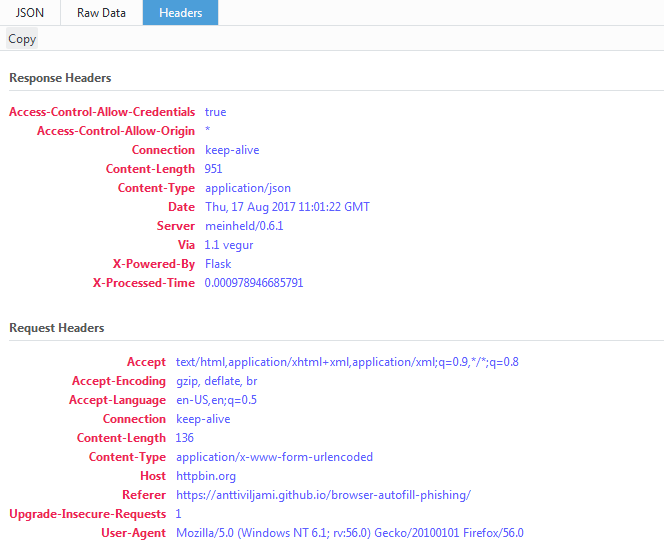Click the Flask value
The image size is (664, 554).
coord(218,264)
